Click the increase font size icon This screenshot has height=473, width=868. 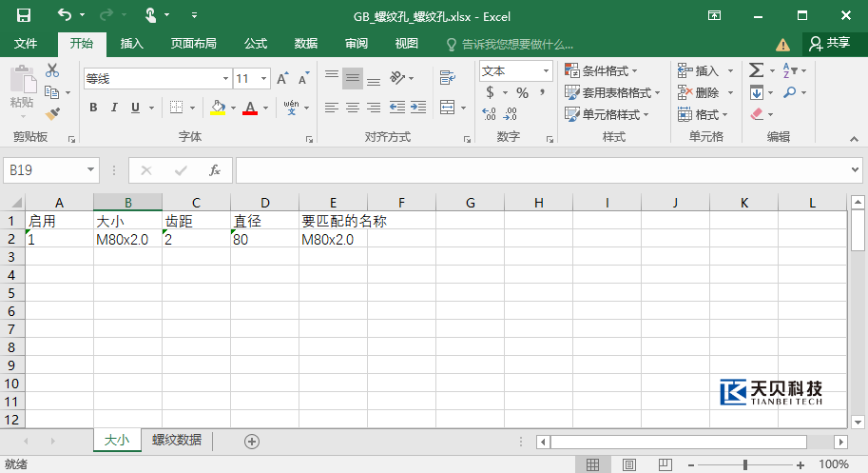coord(282,79)
